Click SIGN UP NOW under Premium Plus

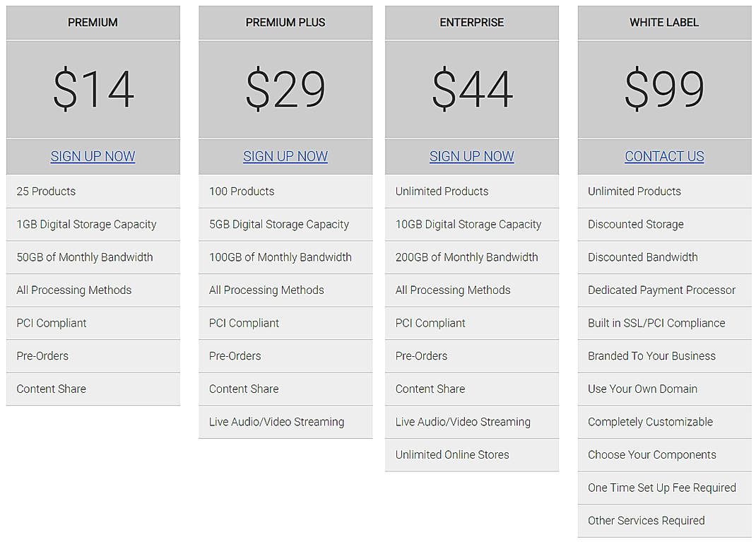285,156
